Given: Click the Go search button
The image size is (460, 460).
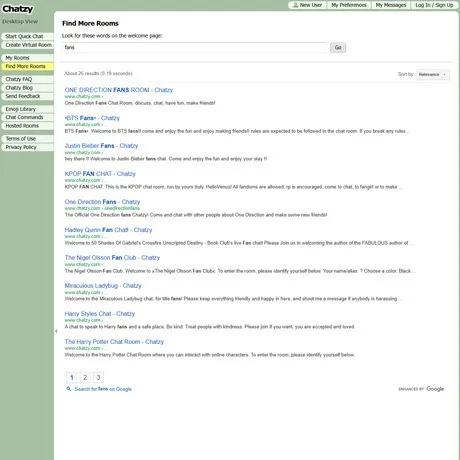Looking at the screenshot, I should tap(338, 48).
